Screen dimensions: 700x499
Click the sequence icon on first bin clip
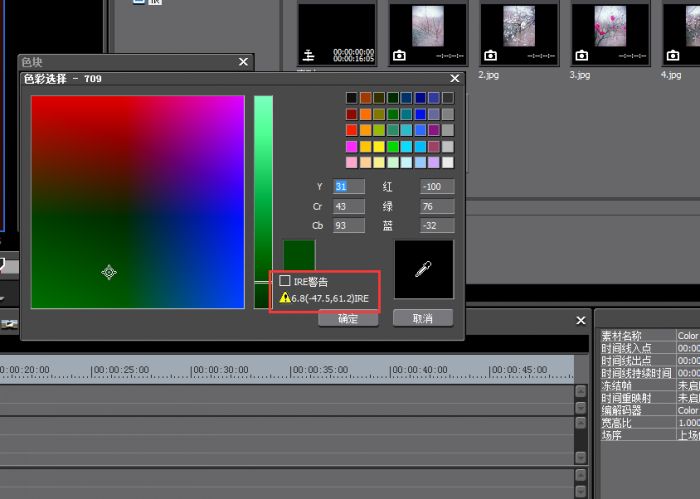click(309, 56)
